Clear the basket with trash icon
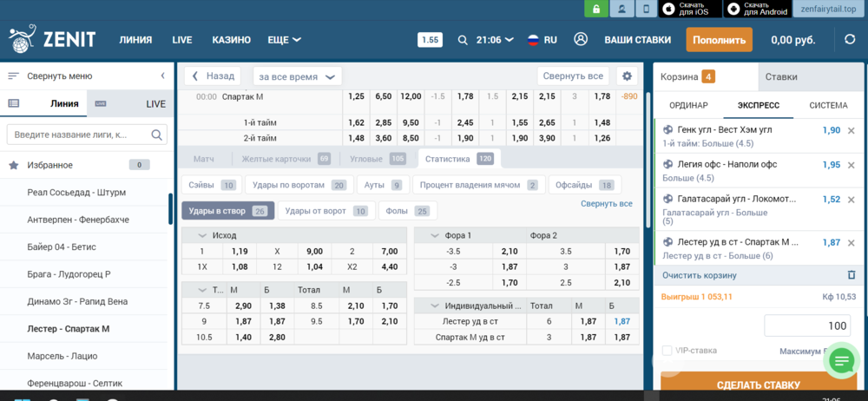Screen dimensions: 868x401 [852, 275]
